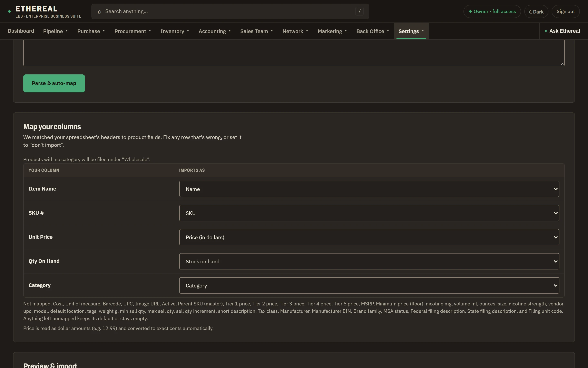Click the Unit Price column label
The image size is (588, 368).
pyautogui.click(x=41, y=237)
